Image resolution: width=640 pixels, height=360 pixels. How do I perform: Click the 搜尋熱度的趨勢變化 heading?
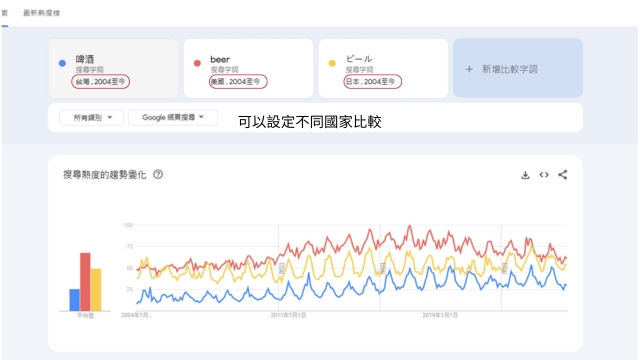click(104, 175)
